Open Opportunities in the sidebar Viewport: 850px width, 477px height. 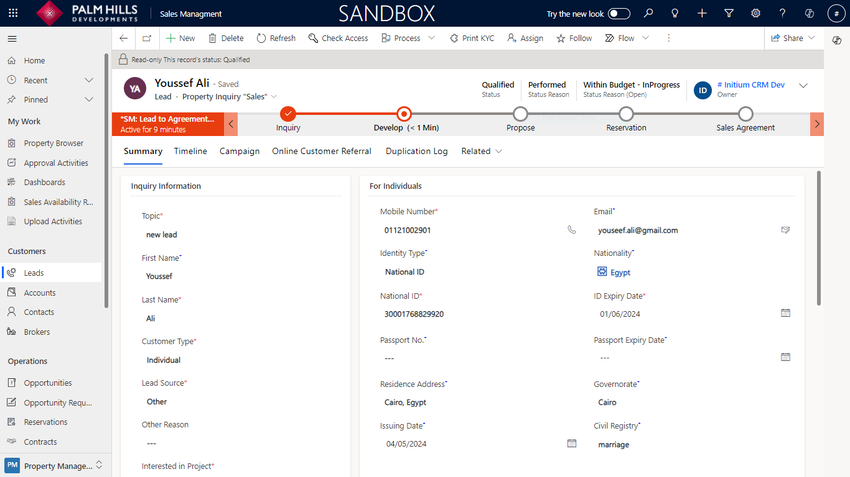[x=48, y=383]
